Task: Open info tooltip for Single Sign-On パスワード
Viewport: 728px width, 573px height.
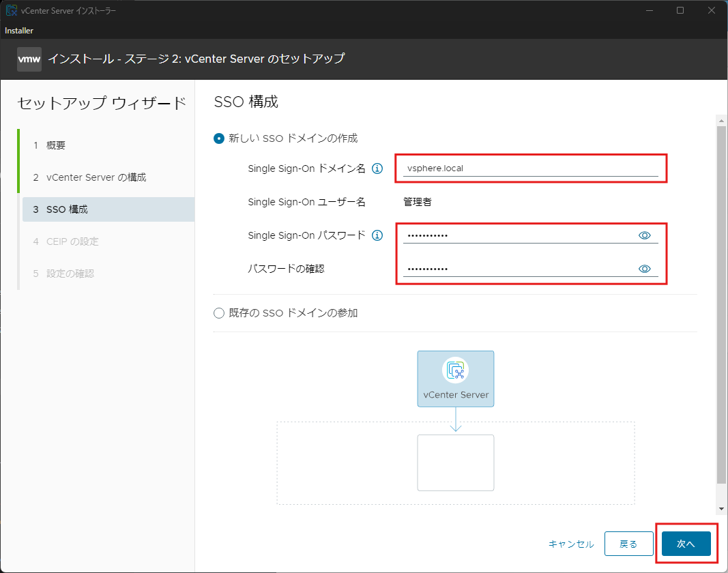Action: [x=377, y=235]
